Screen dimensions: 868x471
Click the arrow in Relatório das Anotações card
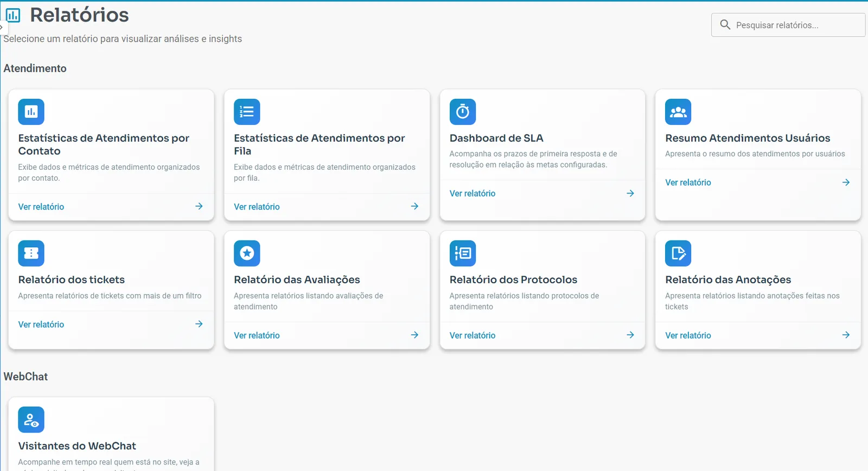click(846, 335)
